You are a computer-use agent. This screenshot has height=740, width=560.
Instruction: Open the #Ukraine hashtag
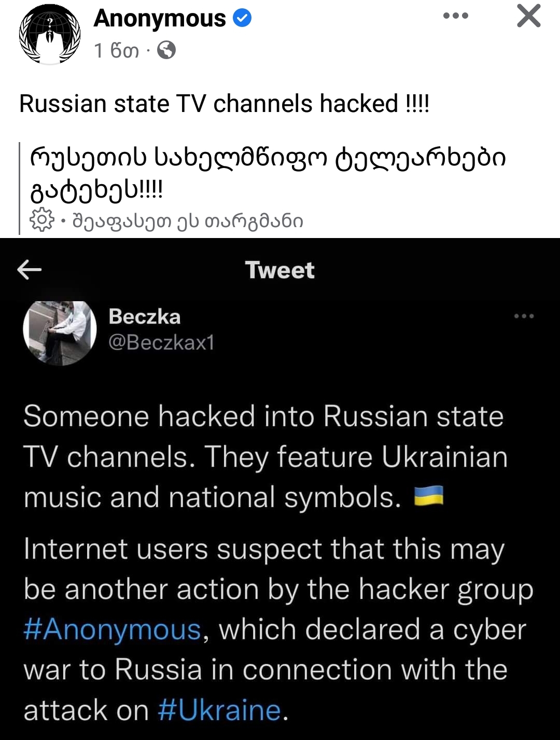point(219,710)
